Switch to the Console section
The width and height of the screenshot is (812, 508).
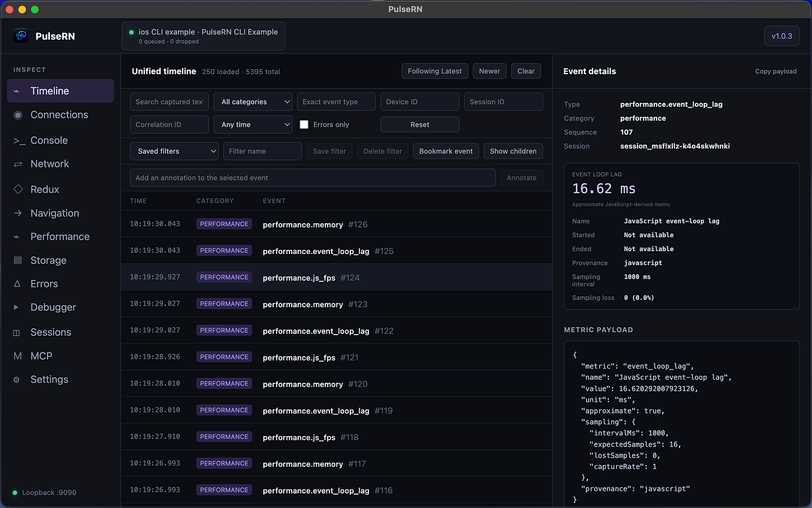tap(60, 140)
